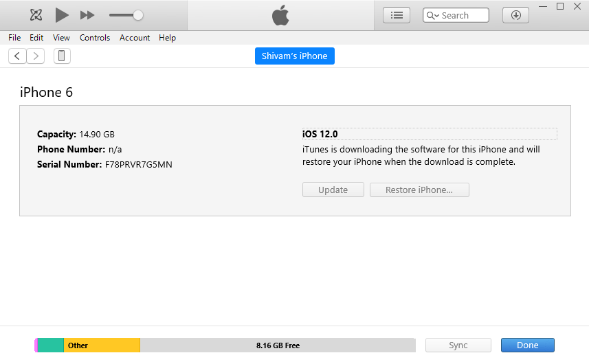Go back with the left chevron button
589x364 pixels.
[17, 56]
